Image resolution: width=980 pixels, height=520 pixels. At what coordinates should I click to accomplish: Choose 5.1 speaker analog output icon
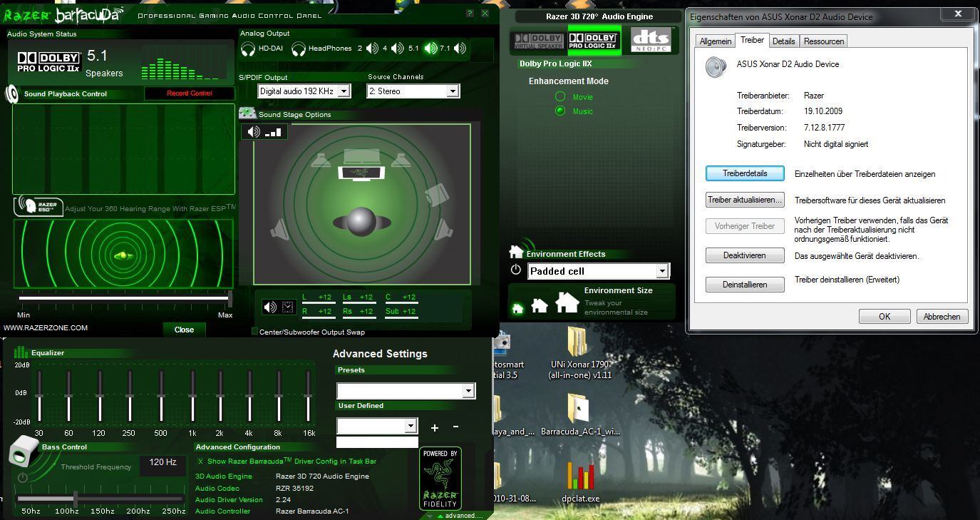pos(430,49)
